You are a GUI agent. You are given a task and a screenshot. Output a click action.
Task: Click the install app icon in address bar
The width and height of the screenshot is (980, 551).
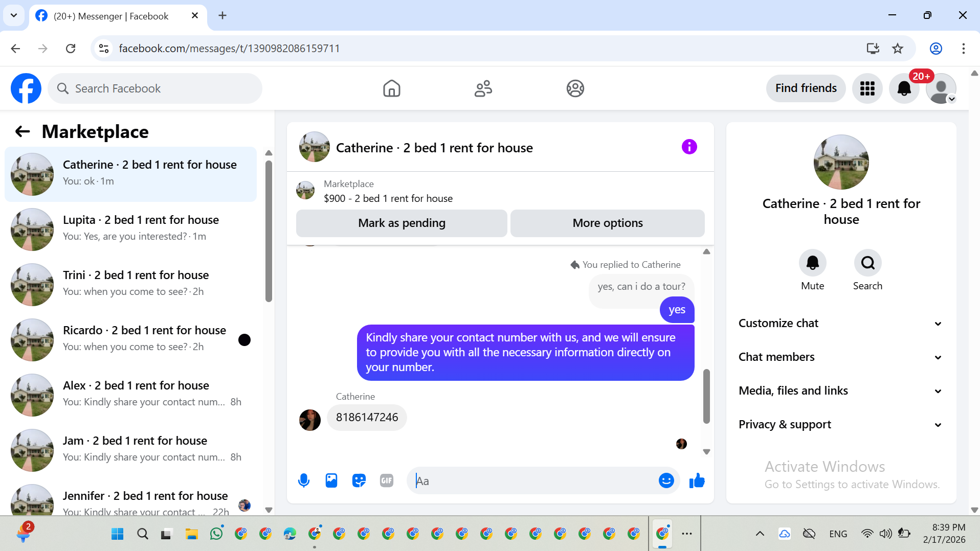[x=873, y=49]
